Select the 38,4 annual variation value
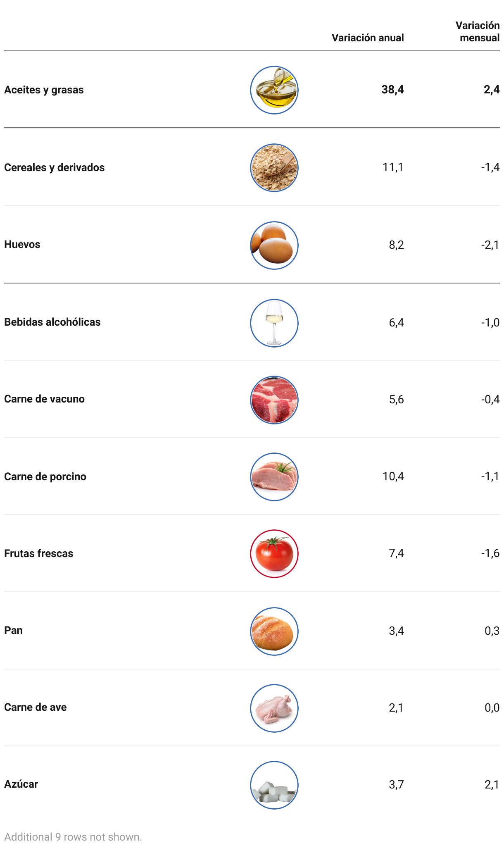Viewport: 504px width, 848px height. pos(393,90)
